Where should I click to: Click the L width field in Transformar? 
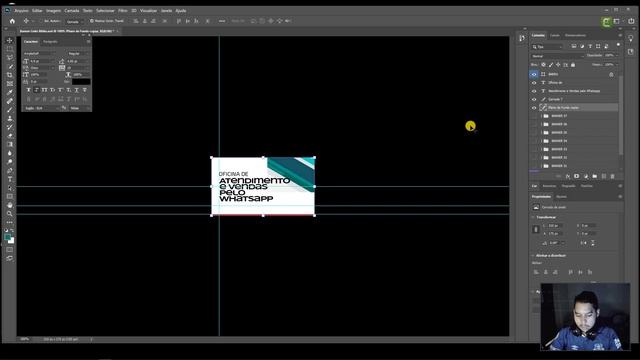point(555,225)
